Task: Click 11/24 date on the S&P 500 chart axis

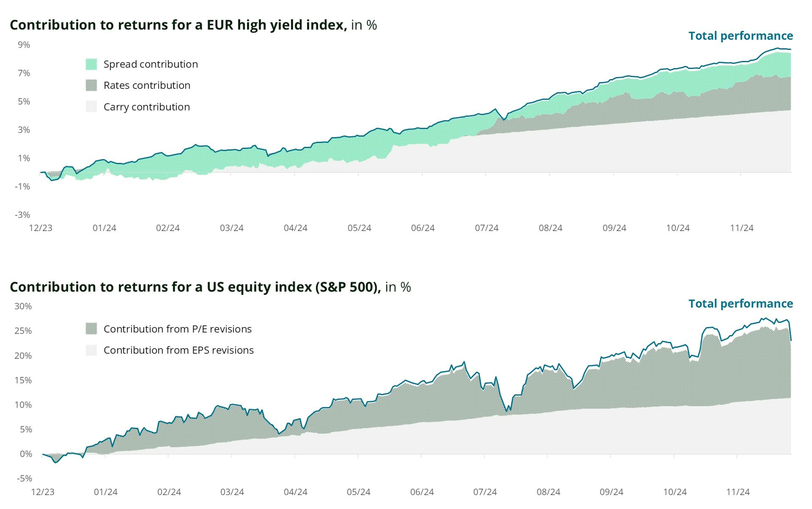Action: [738, 492]
